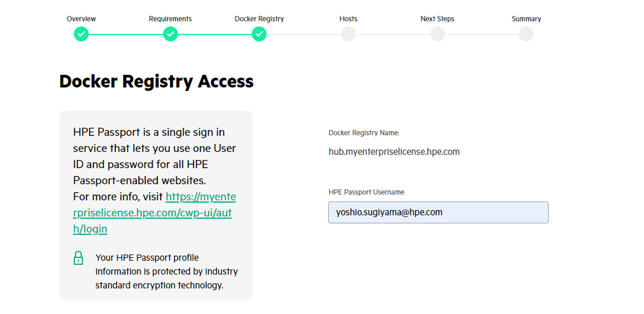Click the hub.myenterpriselicense.hpe.com registry name text
Screen dimensions: 644x314
pyautogui.click(x=394, y=152)
